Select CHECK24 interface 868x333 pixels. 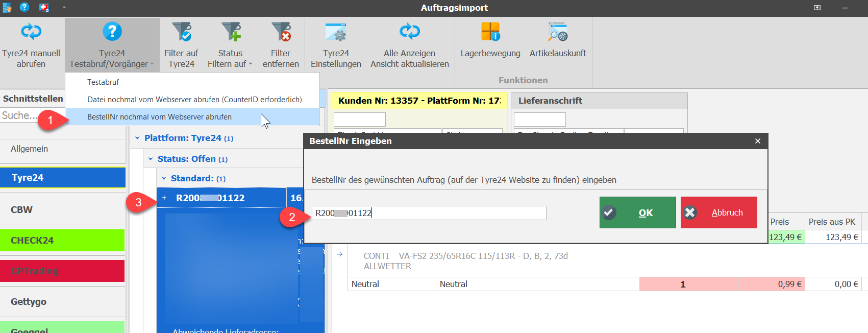point(62,241)
